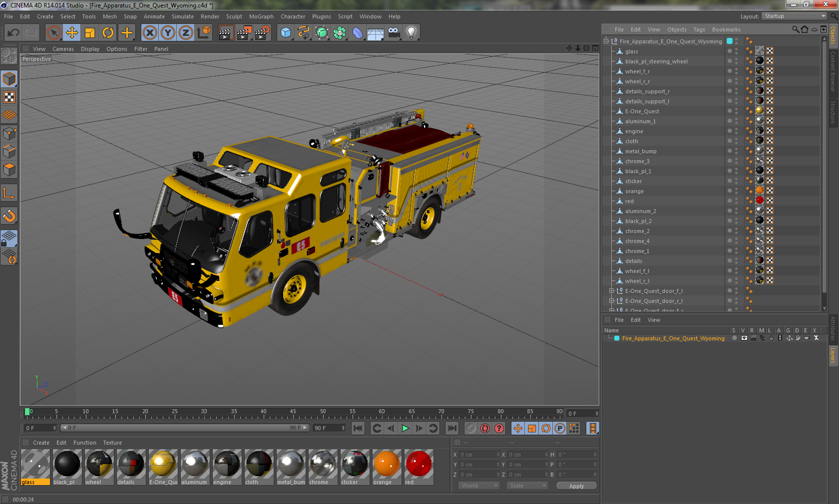
Task: Toggle X axis lock
Action: pyautogui.click(x=149, y=33)
